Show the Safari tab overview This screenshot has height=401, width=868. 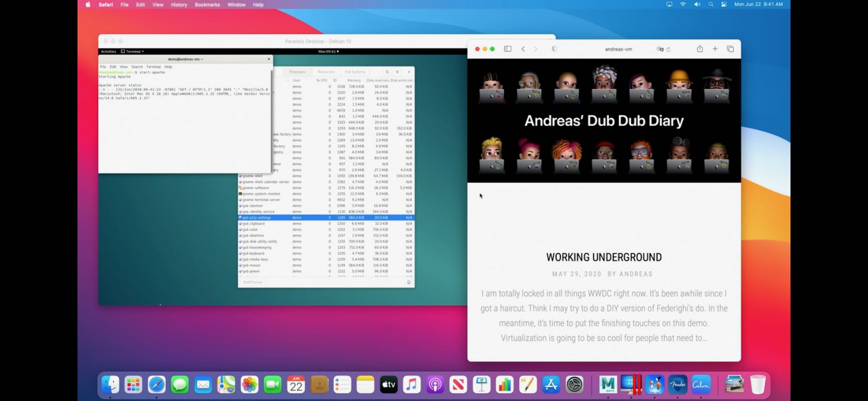pyautogui.click(x=730, y=49)
